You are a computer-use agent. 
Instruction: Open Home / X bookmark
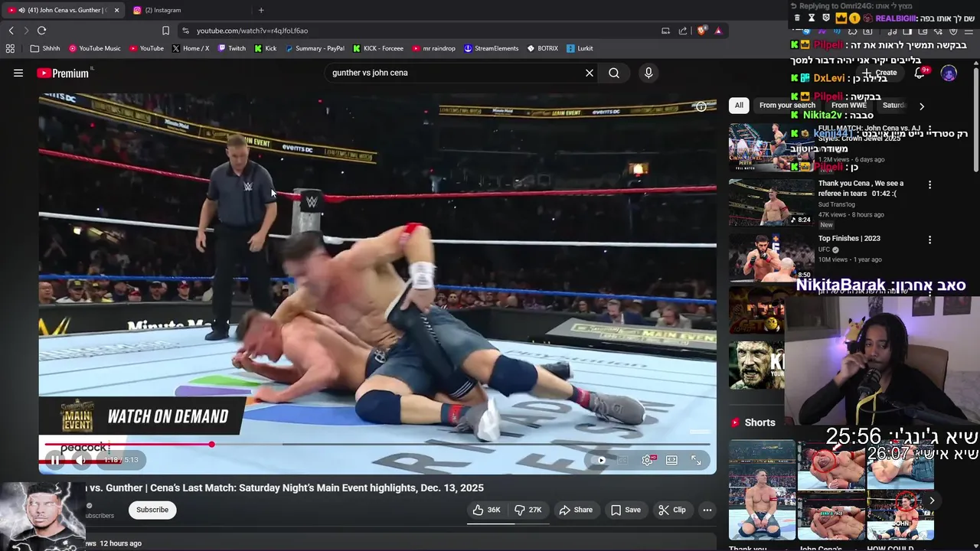point(191,48)
